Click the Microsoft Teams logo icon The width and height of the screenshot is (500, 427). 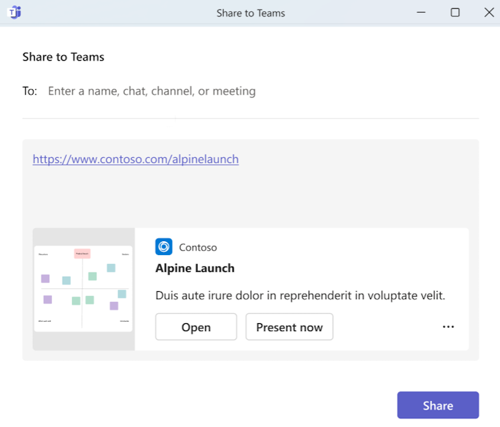pos(14,13)
